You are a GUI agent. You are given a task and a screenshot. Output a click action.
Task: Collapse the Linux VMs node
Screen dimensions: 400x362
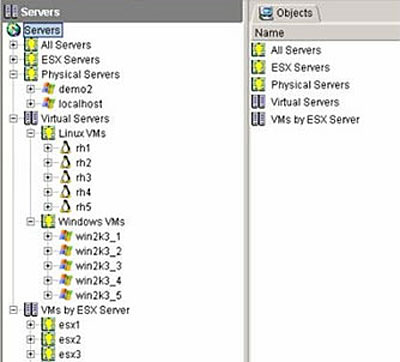click(31, 133)
